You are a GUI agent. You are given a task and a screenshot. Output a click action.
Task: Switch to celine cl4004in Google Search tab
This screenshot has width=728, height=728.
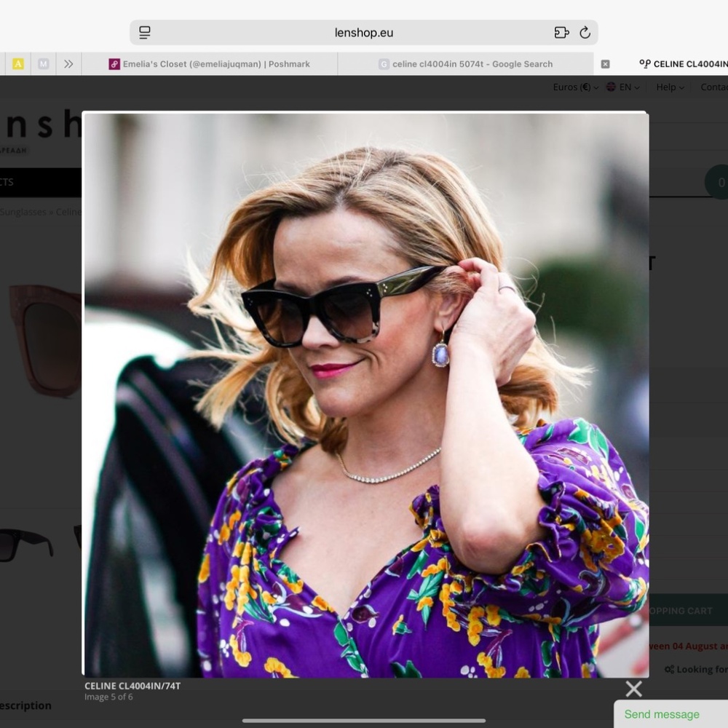click(x=466, y=64)
